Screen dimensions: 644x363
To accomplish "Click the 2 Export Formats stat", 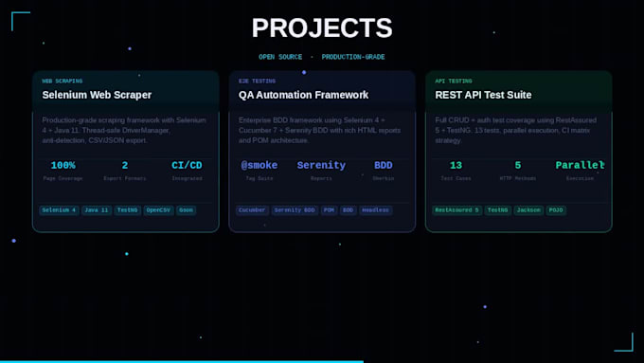I will click(x=125, y=171).
